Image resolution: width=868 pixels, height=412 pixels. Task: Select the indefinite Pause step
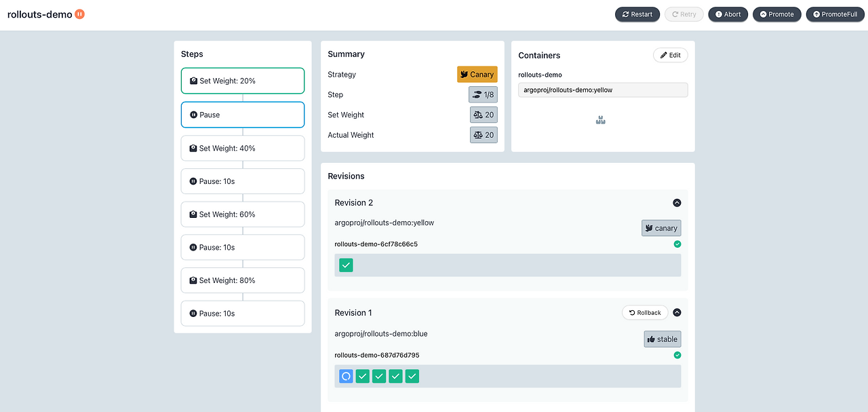(243, 115)
